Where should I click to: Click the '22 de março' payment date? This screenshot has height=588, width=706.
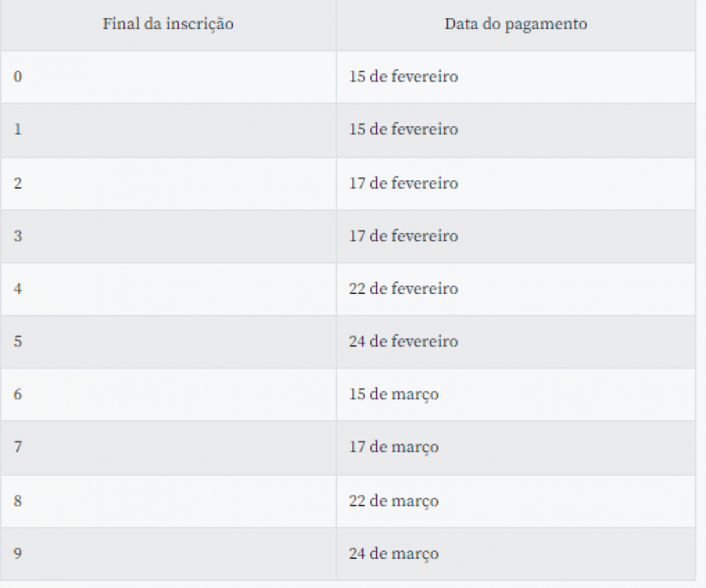(394, 501)
